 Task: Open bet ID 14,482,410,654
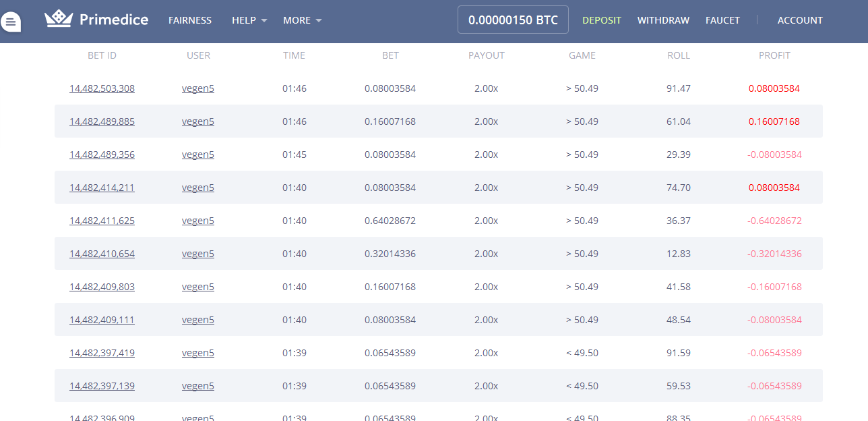click(102, 254)
